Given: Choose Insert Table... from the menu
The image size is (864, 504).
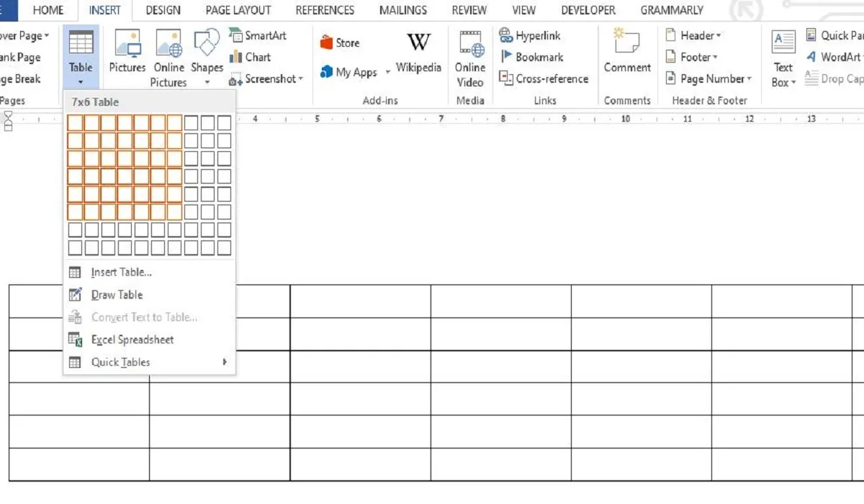Looking at the screenshot, I should [122, 272].
